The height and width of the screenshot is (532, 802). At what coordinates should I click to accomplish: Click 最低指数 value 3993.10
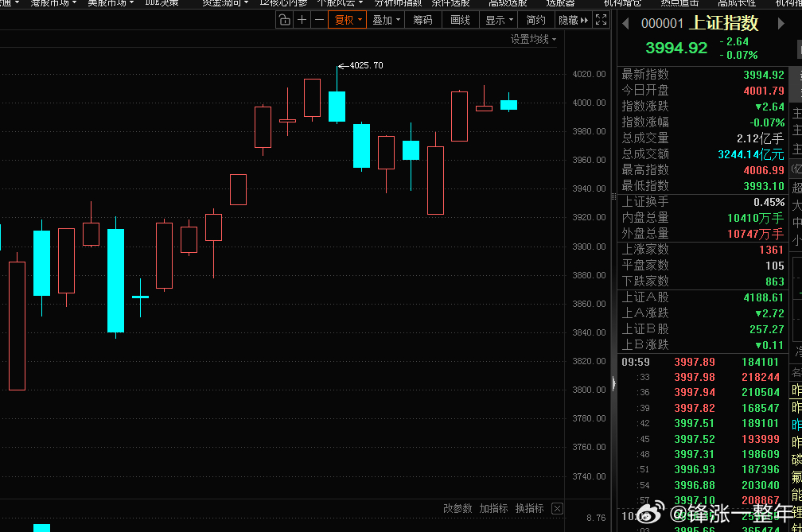(x=763, y=185)
